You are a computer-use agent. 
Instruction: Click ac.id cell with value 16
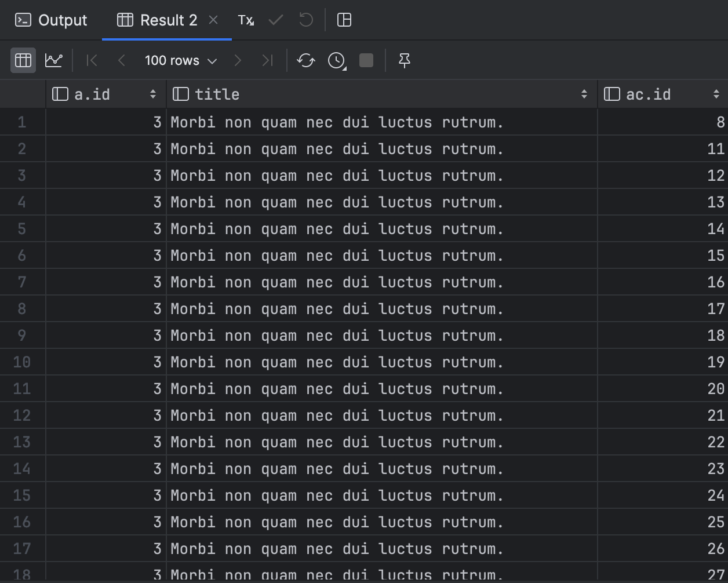pyautogui.click(x=663, y=282)
